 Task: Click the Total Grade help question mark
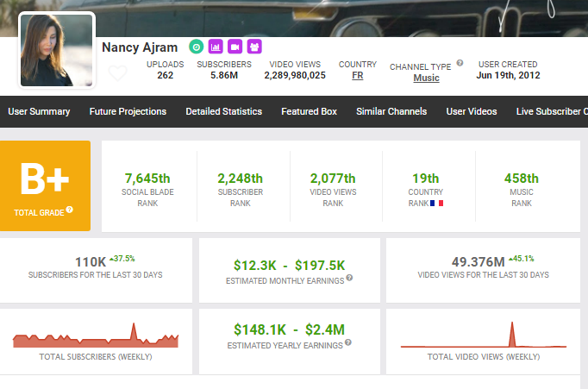(69, 210)
